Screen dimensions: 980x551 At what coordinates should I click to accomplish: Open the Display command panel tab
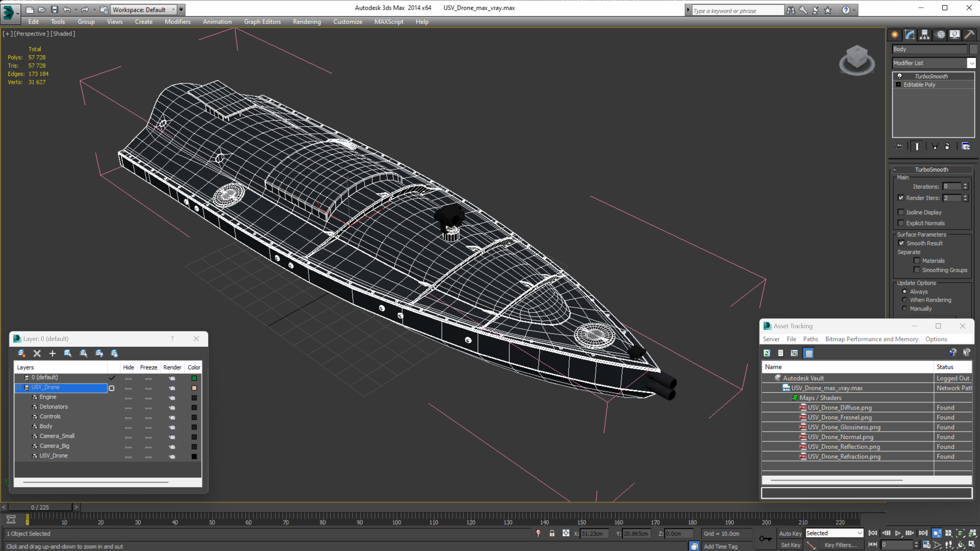pos(955,35)
